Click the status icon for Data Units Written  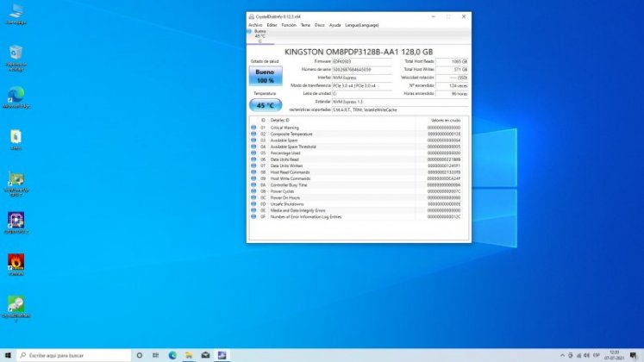[253, 165]
